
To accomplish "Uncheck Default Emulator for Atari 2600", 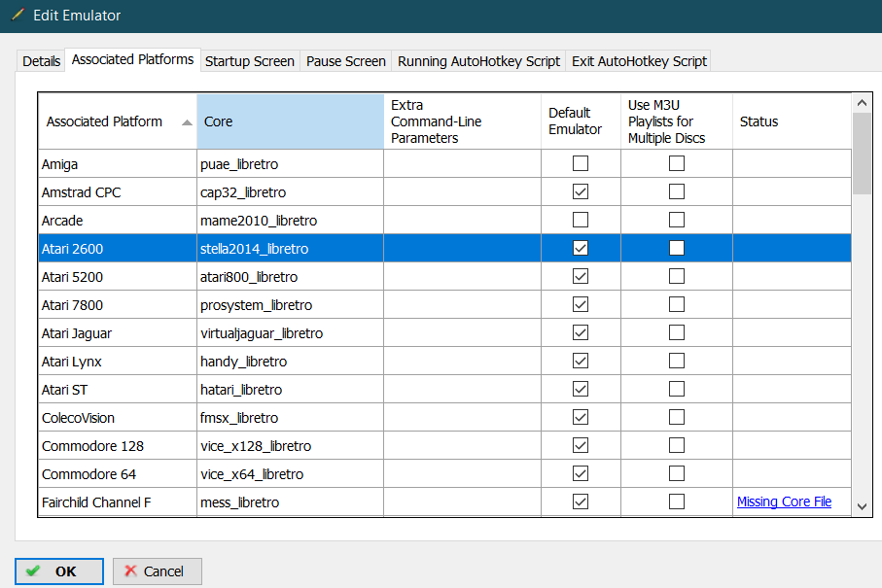I will [x=581, y=248].
